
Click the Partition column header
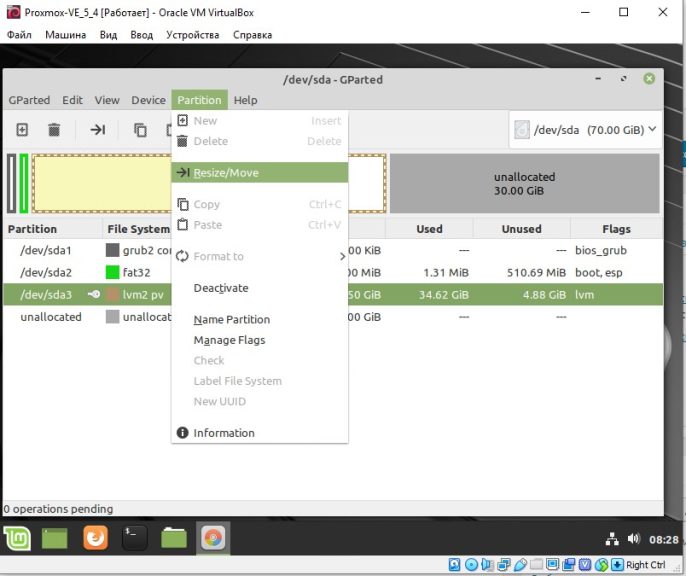[52, 229]
